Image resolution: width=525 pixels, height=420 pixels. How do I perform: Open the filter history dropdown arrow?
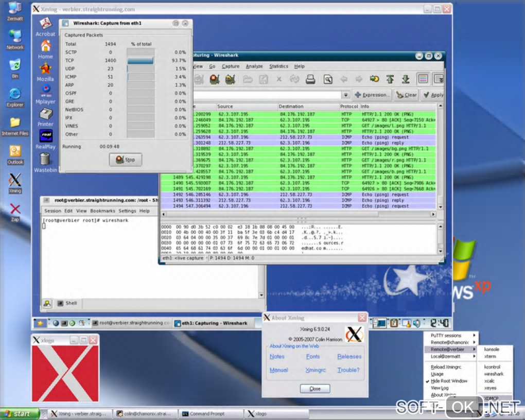point(346,95)
